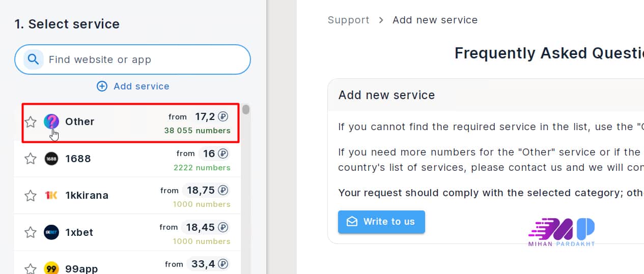Select the 1688 row price 16 rubles

click(x=214, y=154)
